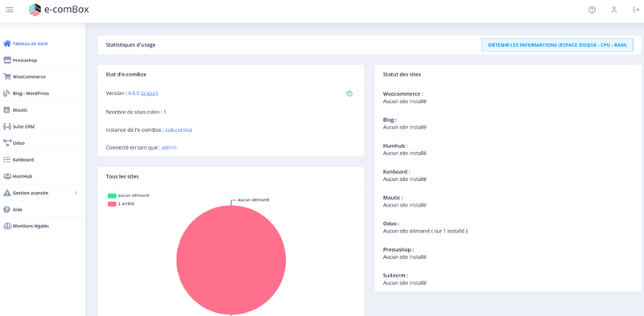Click the HumHub people icon

pos(7,176)
